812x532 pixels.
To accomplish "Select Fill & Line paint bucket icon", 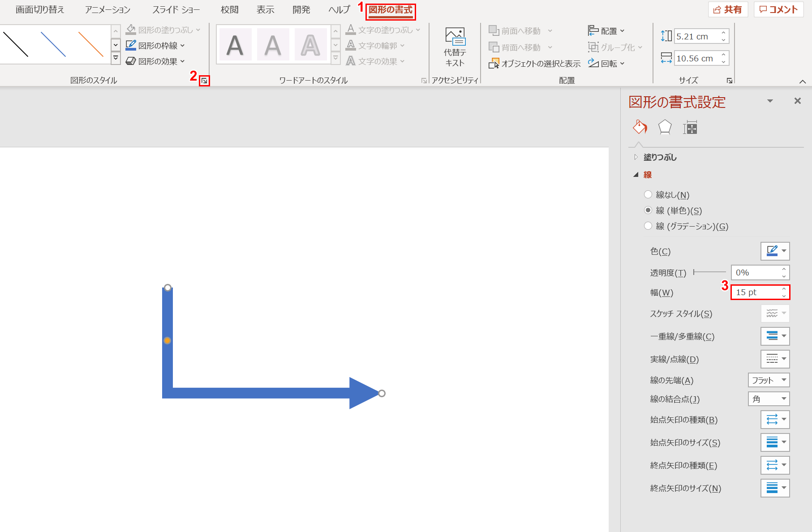I will click(640, 128).
